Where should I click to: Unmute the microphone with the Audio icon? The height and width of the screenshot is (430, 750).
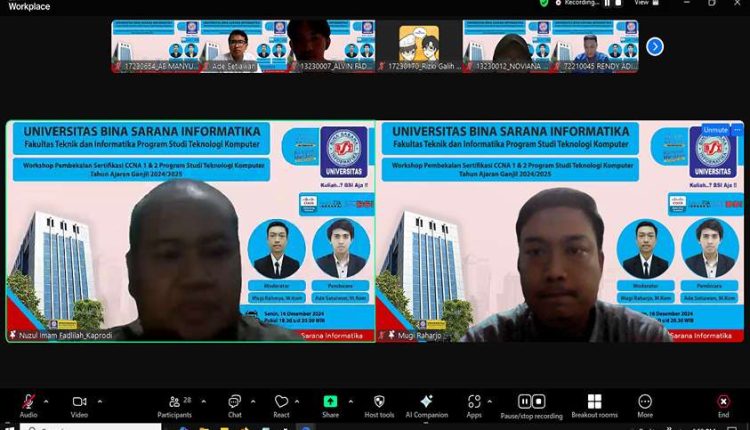coord(28,406)
